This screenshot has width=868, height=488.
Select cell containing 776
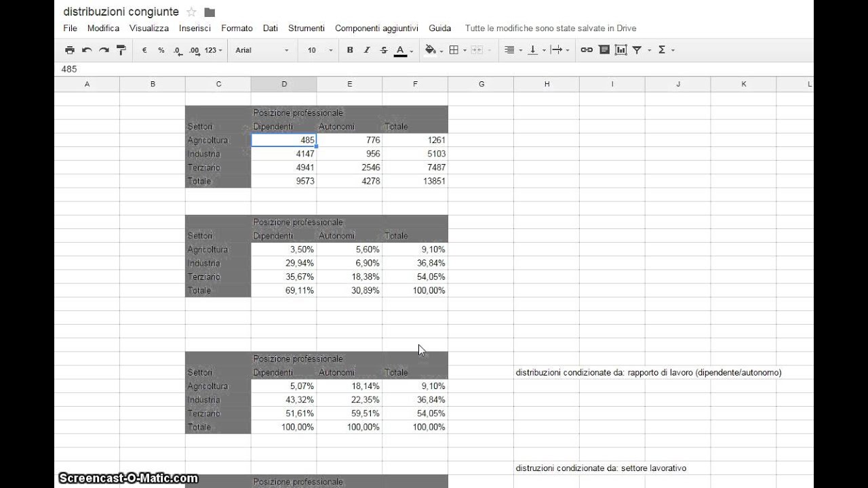coord(349,140)
